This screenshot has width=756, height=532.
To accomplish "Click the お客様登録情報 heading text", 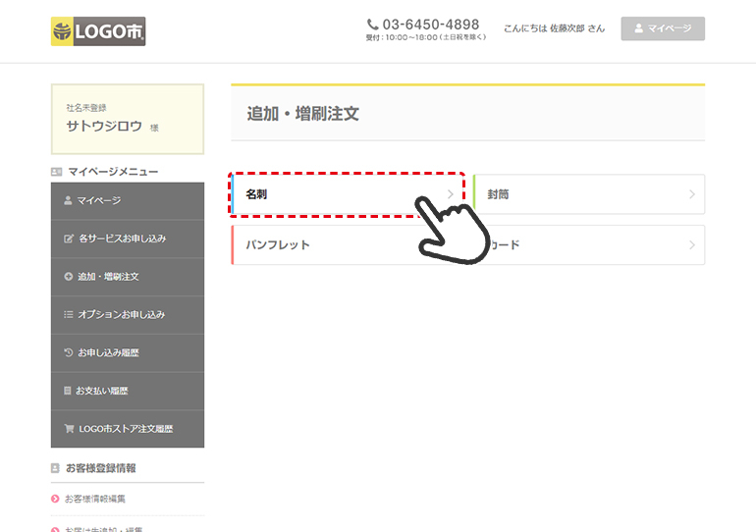I will click(x=101, y=468).
